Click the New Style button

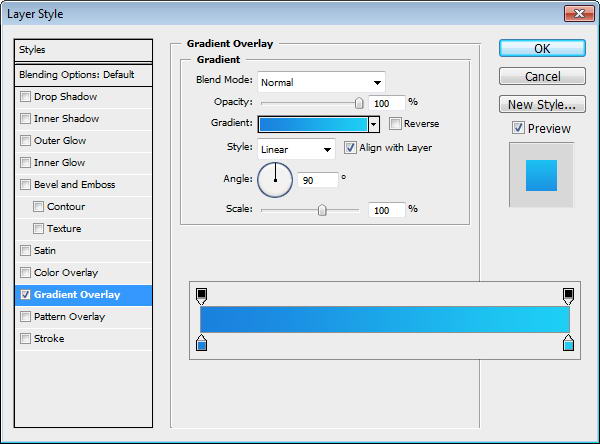542,104
